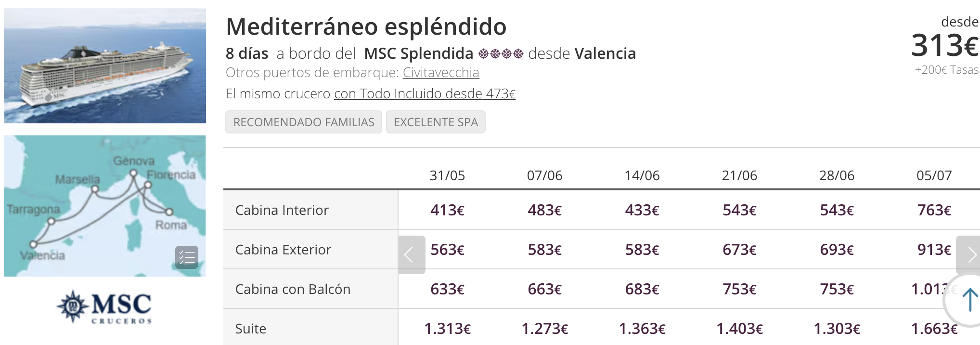Image resolution: width=980 pixels, height=345 pixels.
Task: Select the 31/05 departure date column
Action: [x=447, y=175]
